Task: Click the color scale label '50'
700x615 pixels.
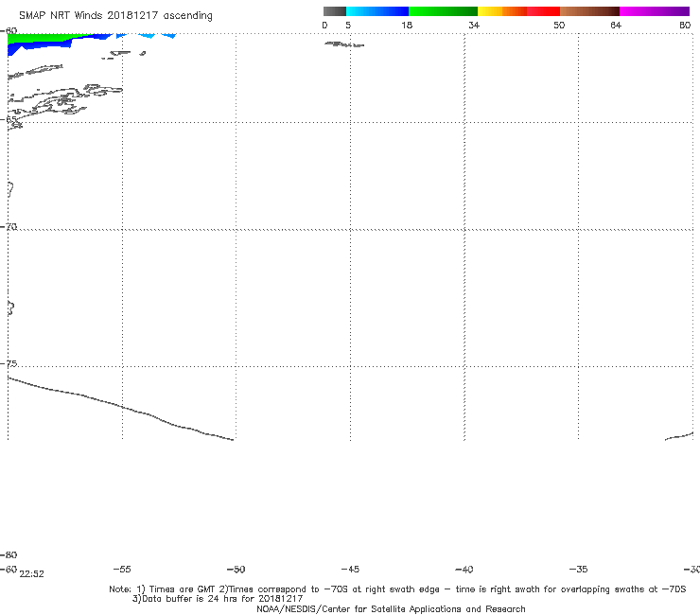Action: click(x=559, y=26)
